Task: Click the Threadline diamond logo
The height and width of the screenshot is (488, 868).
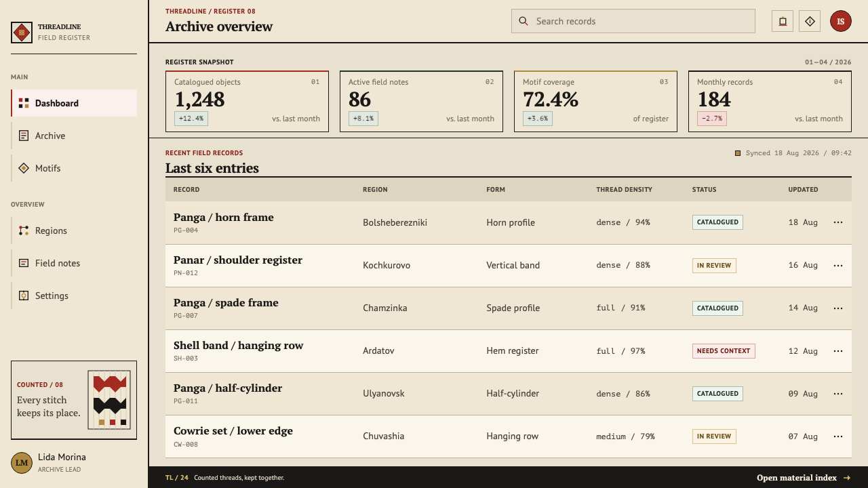Action: (22, 33)
